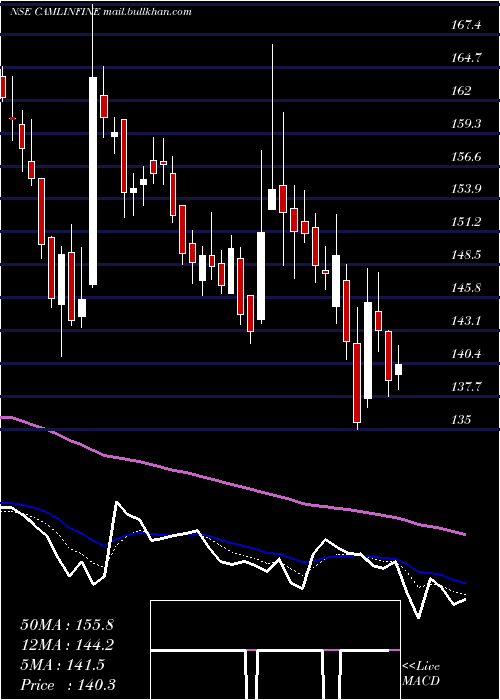
Task: Click the 159.3 price axis label
Action: point(467,124)
